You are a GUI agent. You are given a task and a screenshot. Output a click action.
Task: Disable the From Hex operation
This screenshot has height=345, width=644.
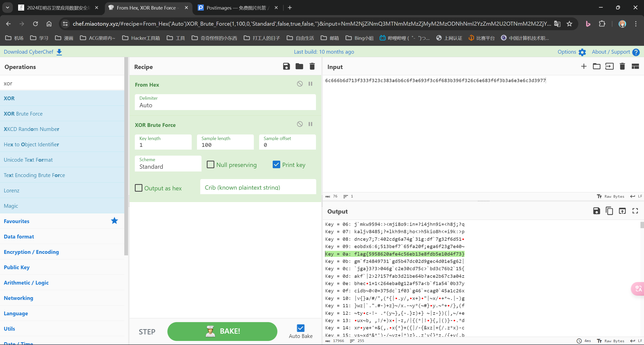click(x=300, y=84)
